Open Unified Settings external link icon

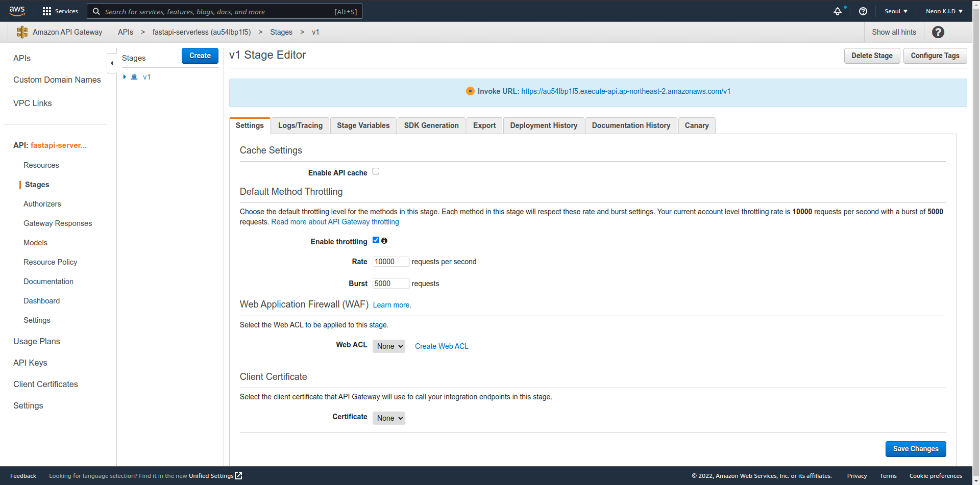[238, 476]
